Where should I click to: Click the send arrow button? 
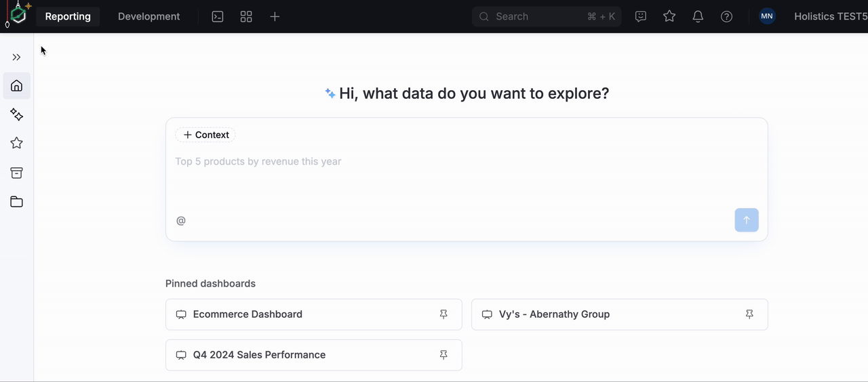746,220
